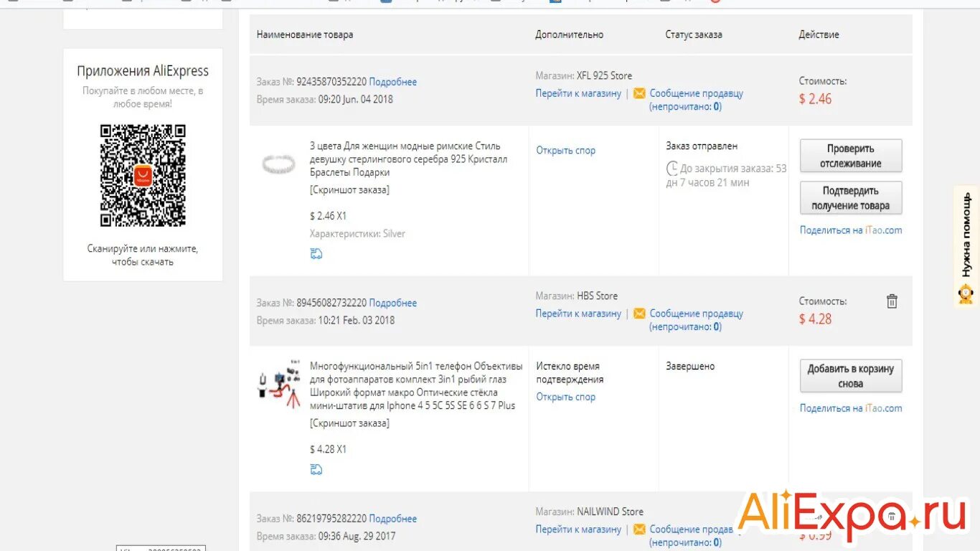Click the envelope icon for HBS Store message

click(x=639, y=314)
